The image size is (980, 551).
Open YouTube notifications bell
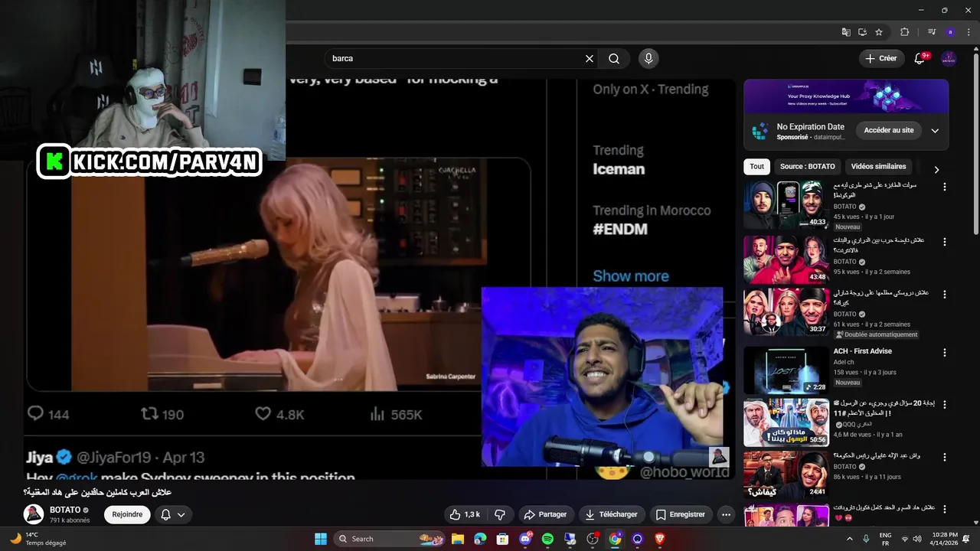click(920, 58)
